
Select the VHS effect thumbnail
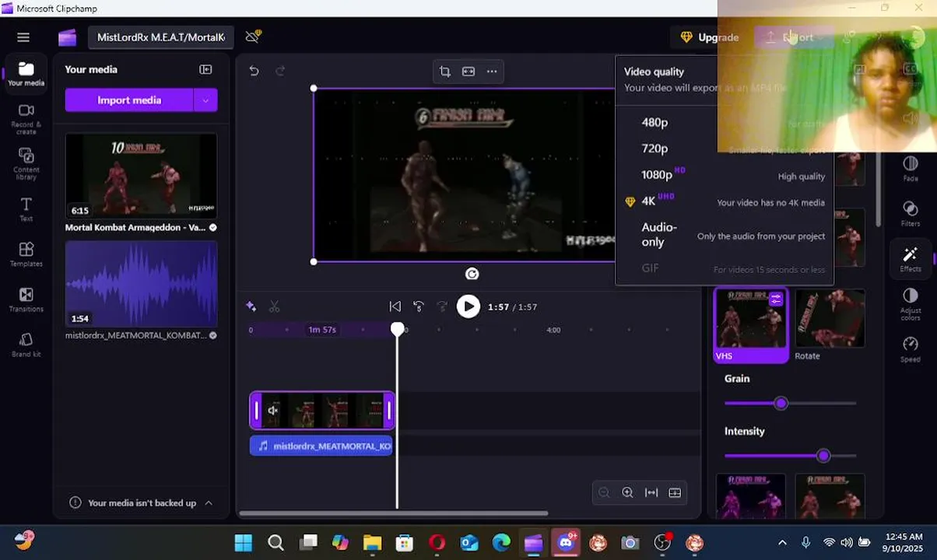pyautogui.click(x=750, y=325)
